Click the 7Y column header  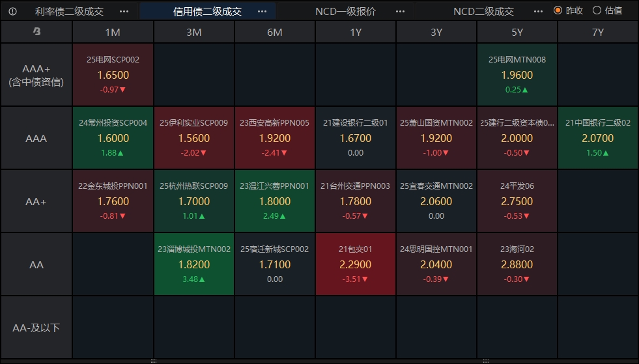point(598,32)
